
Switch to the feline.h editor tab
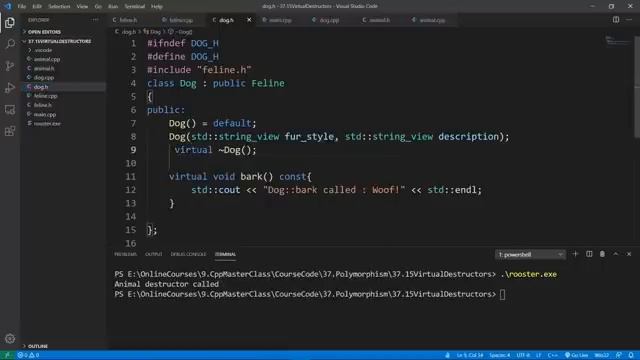click(128, 20)
